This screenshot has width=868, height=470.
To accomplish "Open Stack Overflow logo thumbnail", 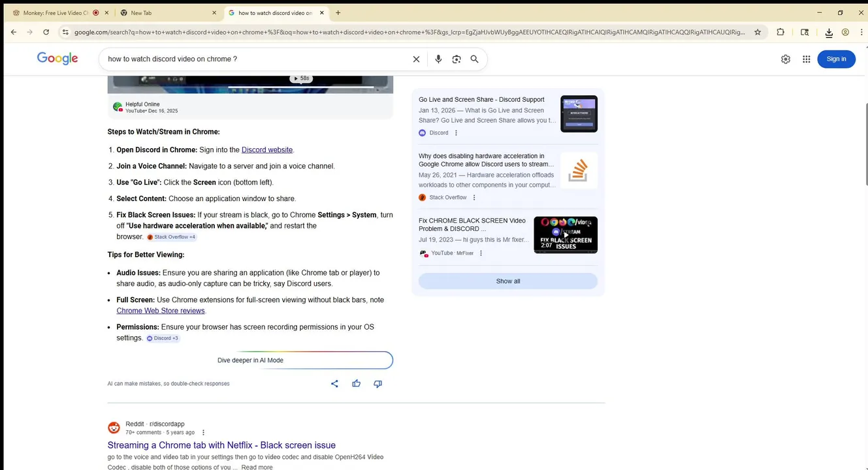I will click(579, 171).
